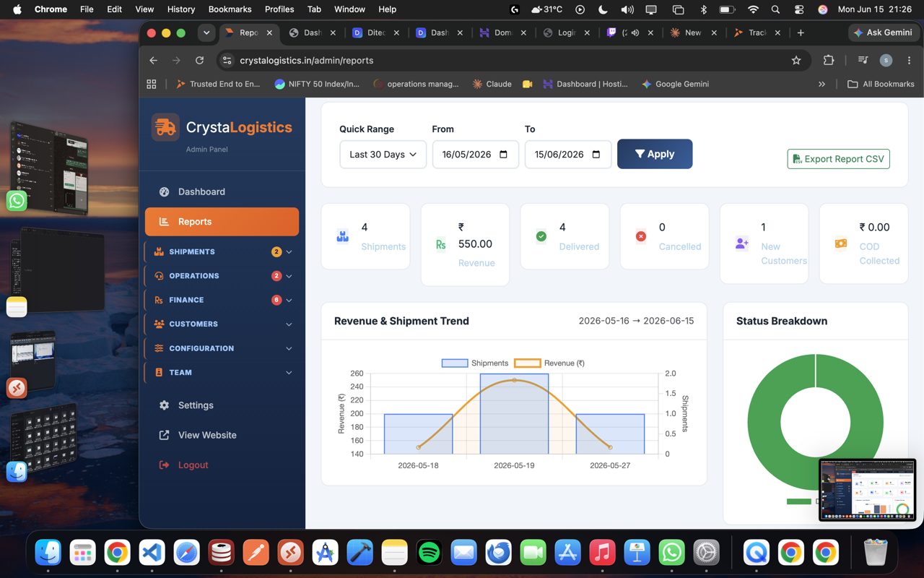
Task: Click the From date field 16/05/2026
Action: (475, 155)
